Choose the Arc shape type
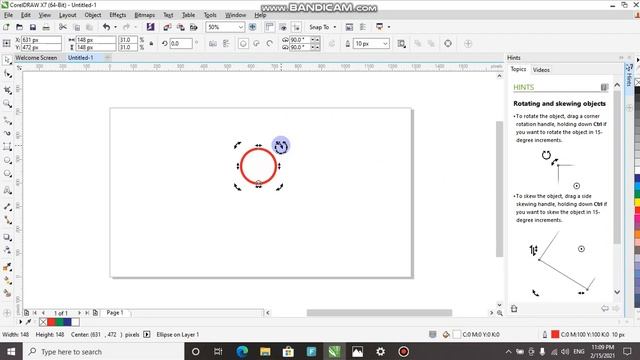Screen dimensions: 640x360 (270, 43)
